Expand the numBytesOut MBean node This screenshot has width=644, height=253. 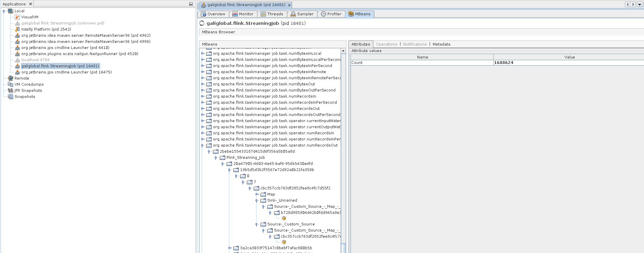202,84
